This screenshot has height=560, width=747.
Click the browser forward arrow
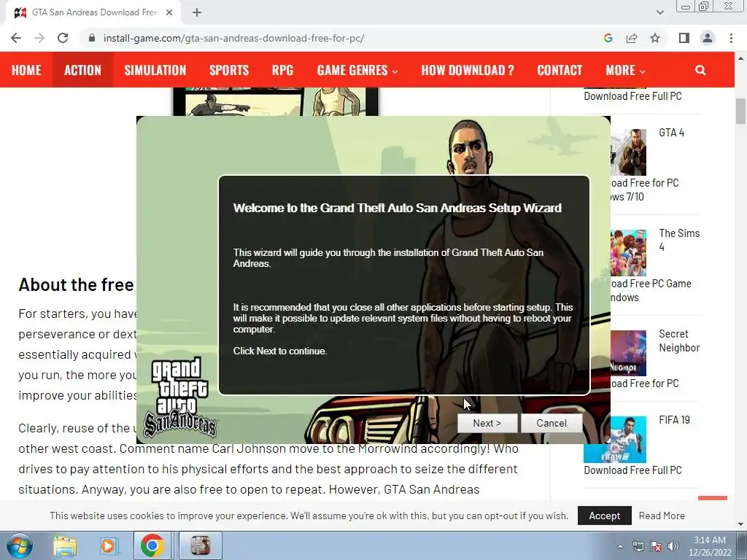click(39, 38)
